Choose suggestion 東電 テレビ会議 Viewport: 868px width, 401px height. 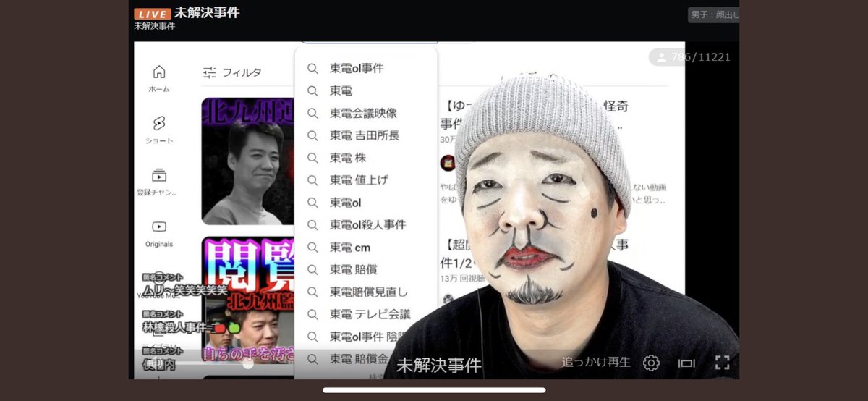point(370,315)
